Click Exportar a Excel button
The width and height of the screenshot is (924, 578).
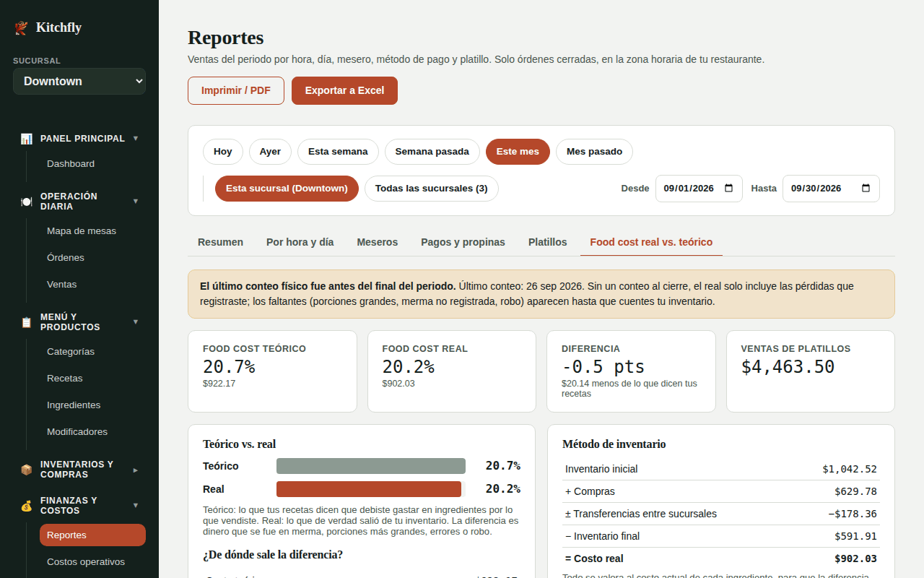[344, 90]
